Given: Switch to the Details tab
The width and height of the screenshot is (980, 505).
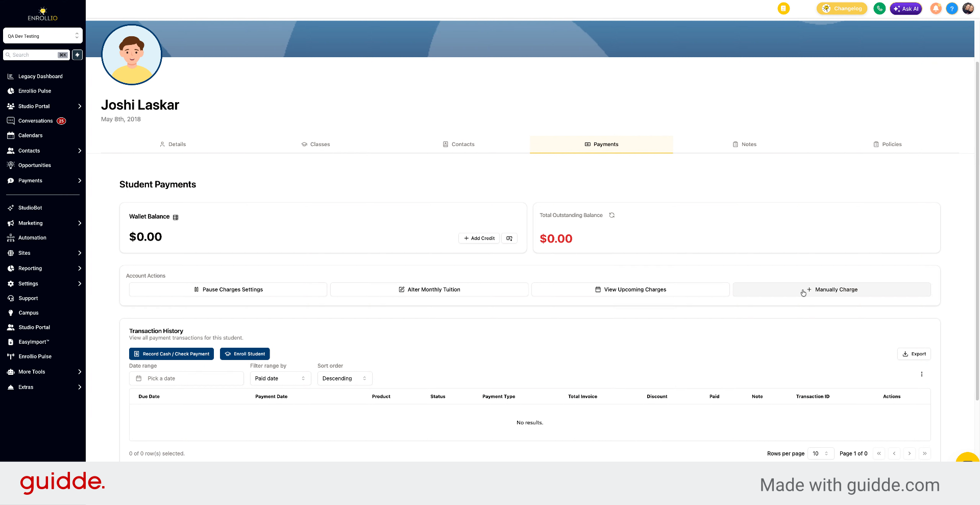Looking at the screenshot, I should [x=173, y=145].
